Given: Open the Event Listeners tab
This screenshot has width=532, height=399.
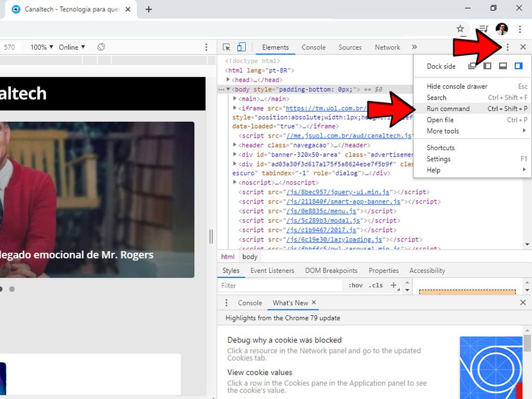Looking at the screenshot, I should (272, 270).
